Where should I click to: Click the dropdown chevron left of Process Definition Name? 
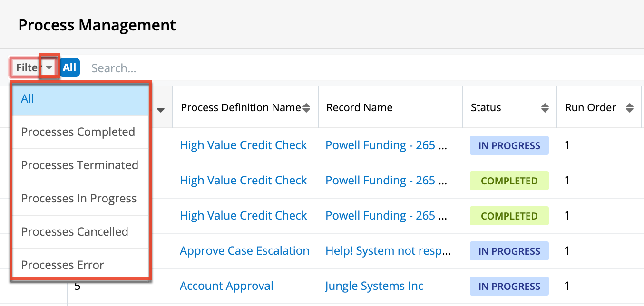(x=161, y=109)
